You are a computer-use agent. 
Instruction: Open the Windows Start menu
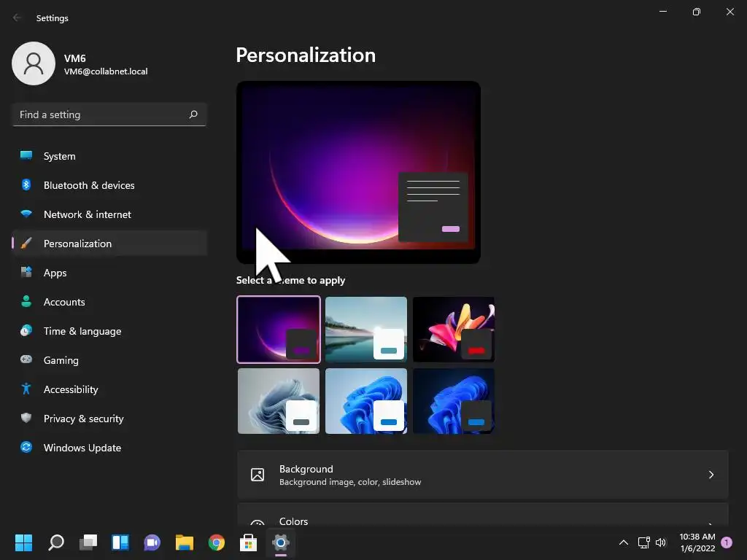click(x=23, y=542)
